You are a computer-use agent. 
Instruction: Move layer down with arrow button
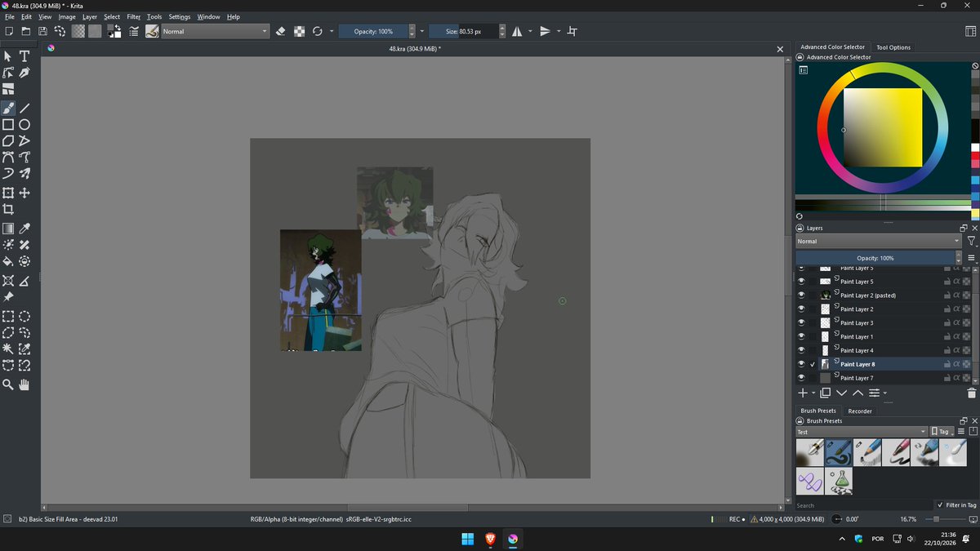[x=842, y=393]
